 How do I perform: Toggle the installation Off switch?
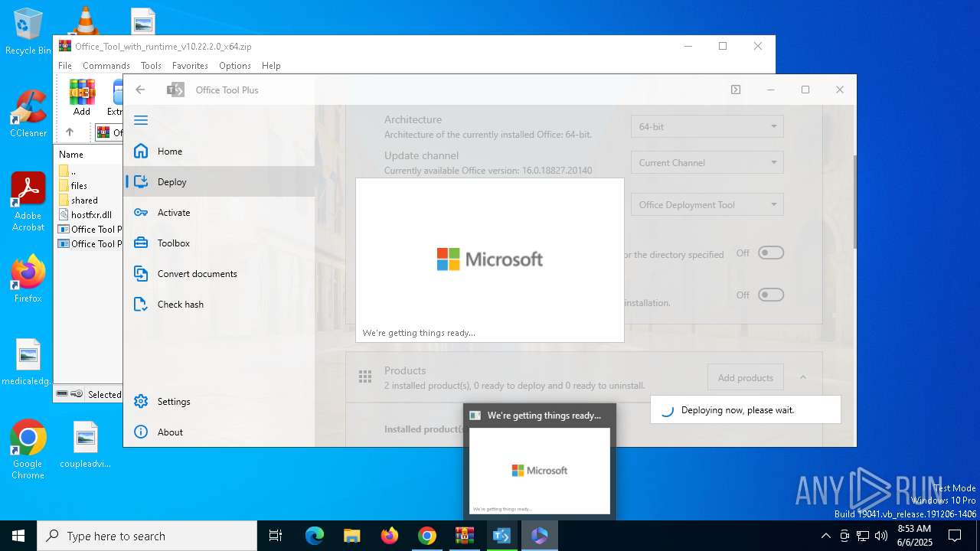coord(771,295)
